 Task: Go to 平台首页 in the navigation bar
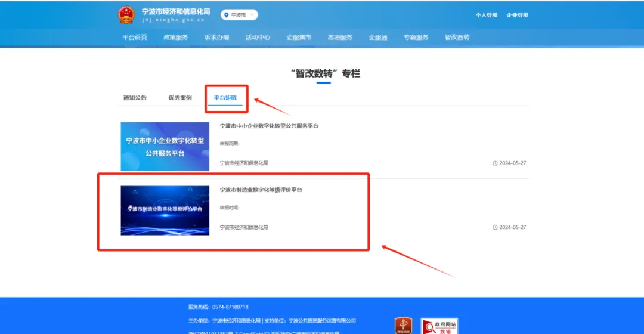135,37
